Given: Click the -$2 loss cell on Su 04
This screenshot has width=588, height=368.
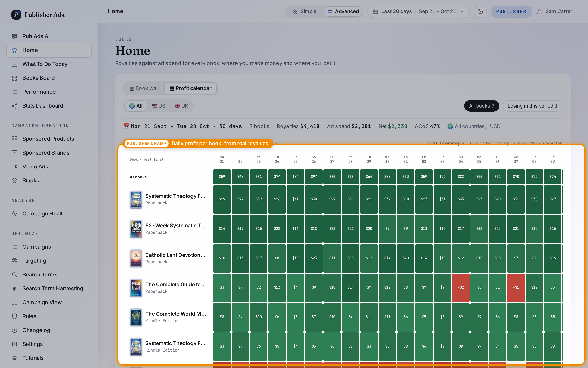Looking at the screenshot, I should click(461, 287).
